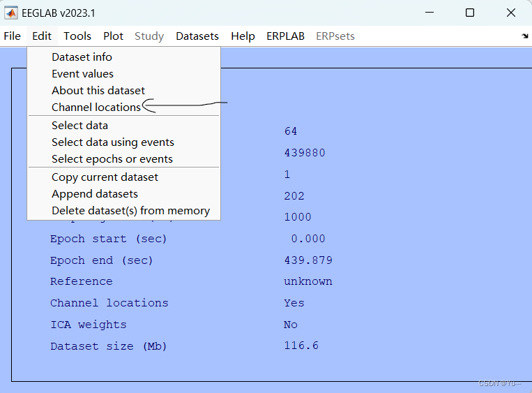Open the Datasets menu
Viewport: 532px width, 393px height.
click(197, 36)
